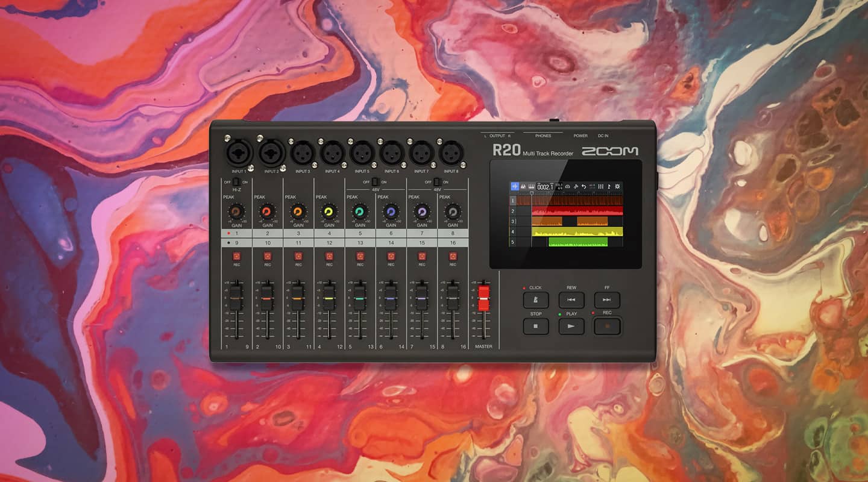The width and height of the screenshot is (868, 482).
Task: Click the INPUT 3 XLR jack
Action: 303,152
